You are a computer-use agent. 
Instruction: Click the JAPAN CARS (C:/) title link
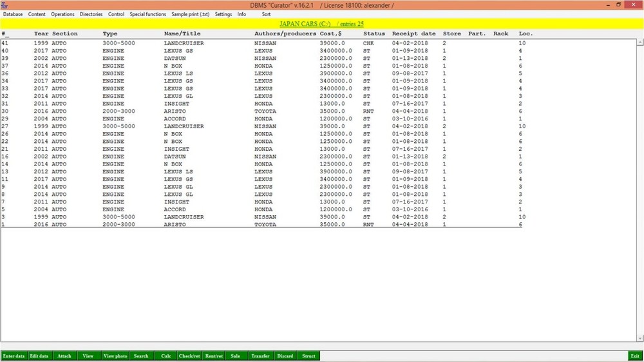[305, 24]
